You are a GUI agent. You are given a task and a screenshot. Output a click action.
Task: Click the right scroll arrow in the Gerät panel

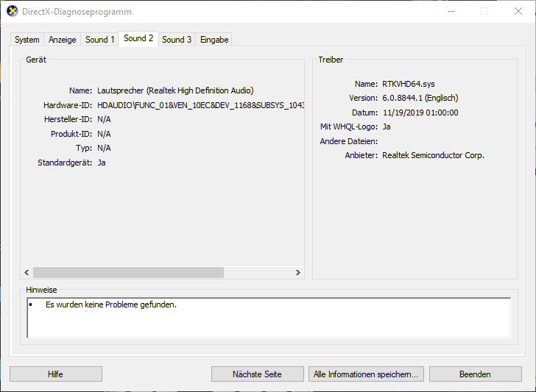point(297,272)
